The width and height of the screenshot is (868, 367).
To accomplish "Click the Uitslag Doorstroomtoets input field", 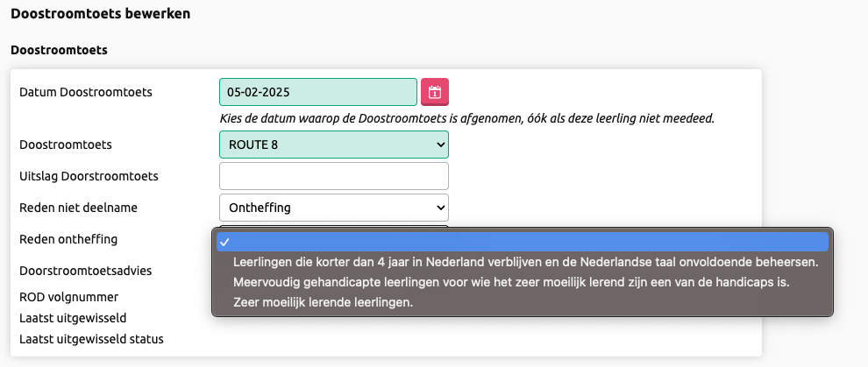I will tap(334, 176).
